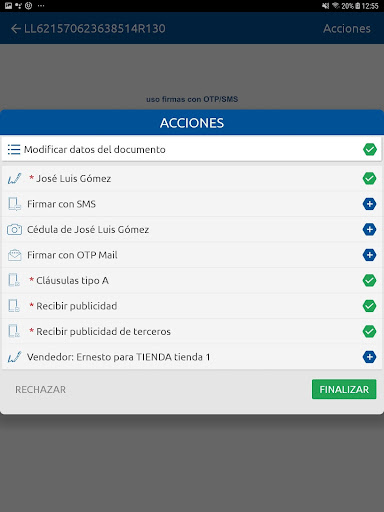
Task: Click the envelope icon for OTP Mail
Action: pyautogui.click(x=14, y=255)
